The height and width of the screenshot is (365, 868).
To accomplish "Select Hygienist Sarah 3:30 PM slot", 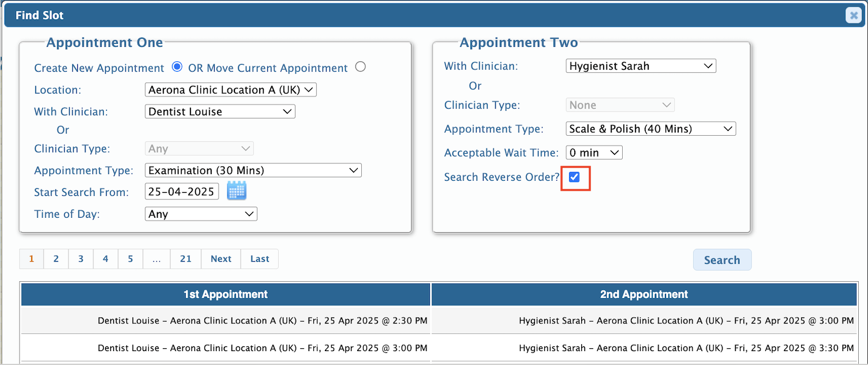I will tap(644, 348).
